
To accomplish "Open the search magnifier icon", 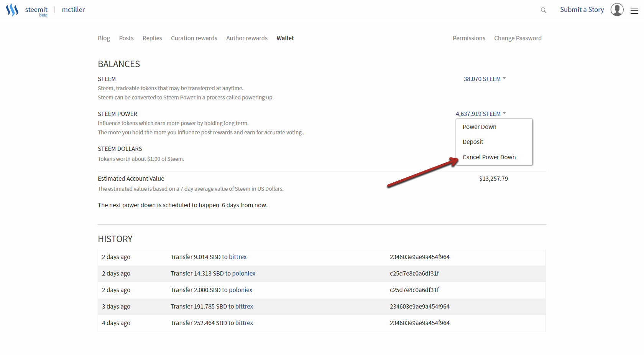I will click(x=543, y=10).
